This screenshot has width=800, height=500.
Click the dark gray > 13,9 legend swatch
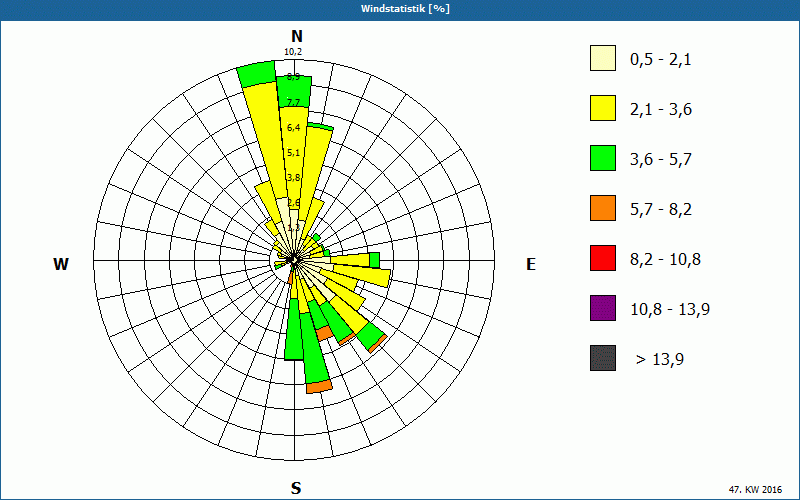point(603,358)
